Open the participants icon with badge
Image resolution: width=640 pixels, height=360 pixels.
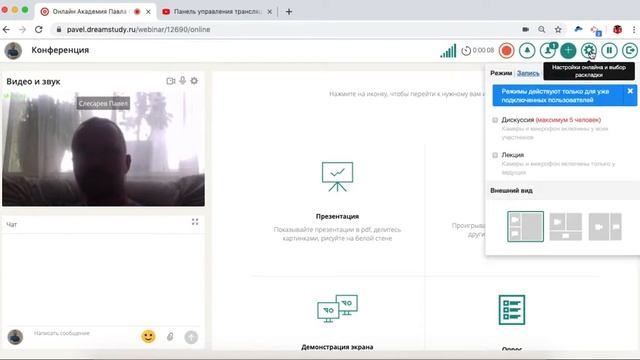(548, 51)
